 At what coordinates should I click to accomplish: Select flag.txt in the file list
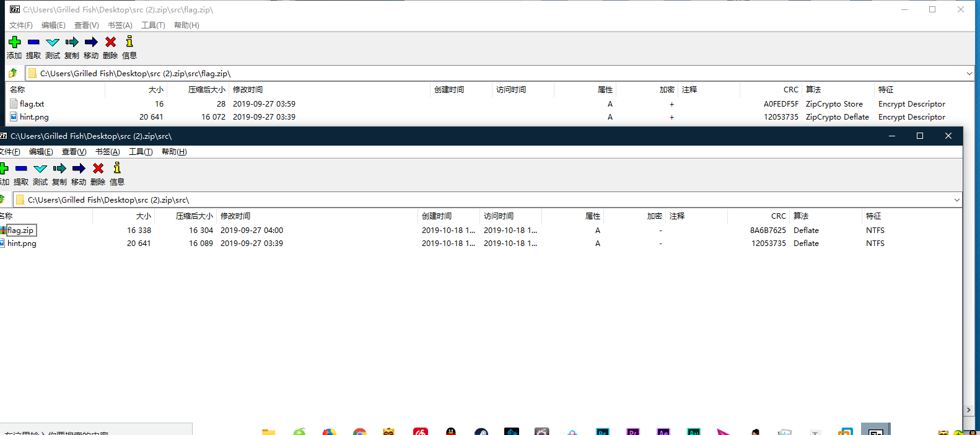32,104
